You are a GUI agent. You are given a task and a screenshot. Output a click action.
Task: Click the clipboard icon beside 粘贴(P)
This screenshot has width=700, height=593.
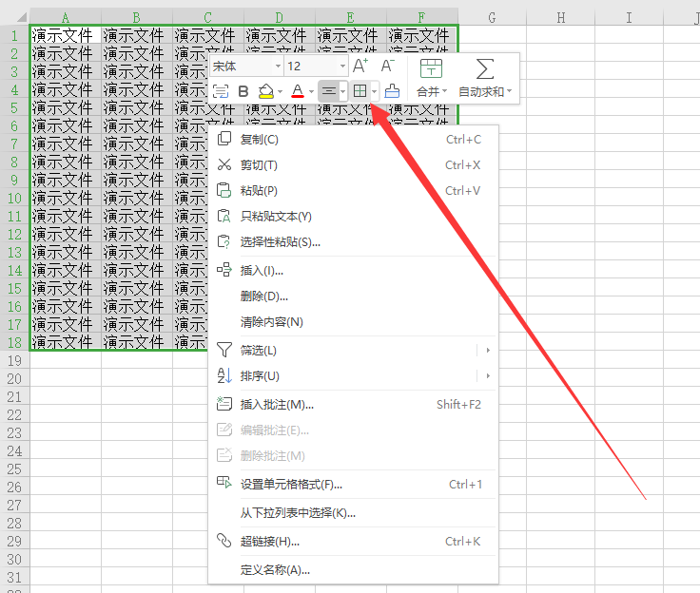[224, 190]
